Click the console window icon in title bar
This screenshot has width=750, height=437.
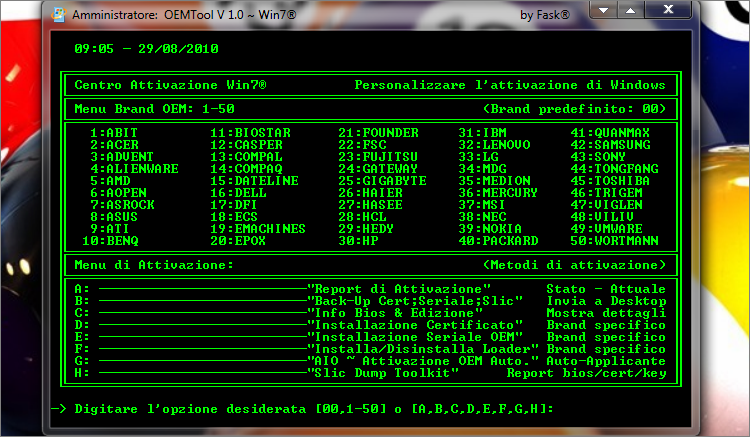(58, 16)
